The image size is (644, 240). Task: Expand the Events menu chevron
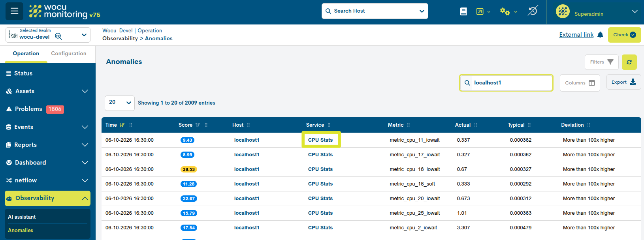[x=85, y=127]
